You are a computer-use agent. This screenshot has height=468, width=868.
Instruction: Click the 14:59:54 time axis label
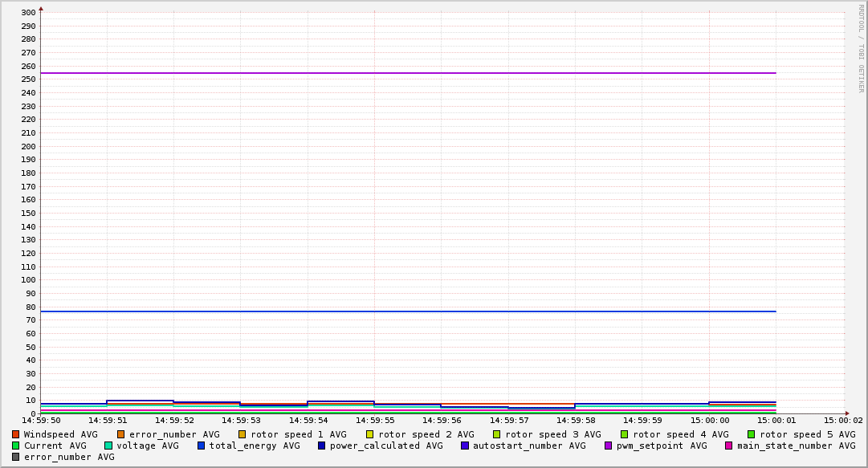click(x=308, y=421)
